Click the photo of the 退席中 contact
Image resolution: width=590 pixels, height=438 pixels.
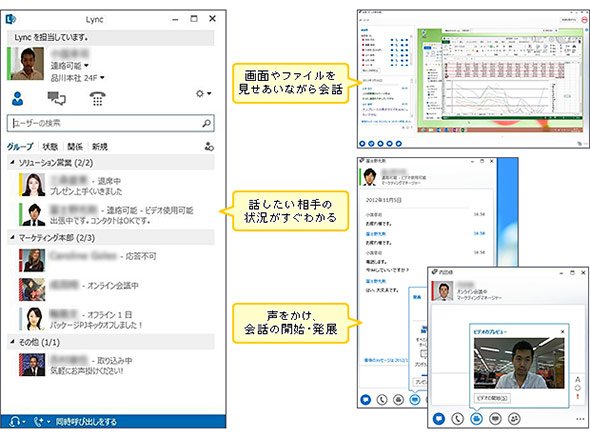[x=33, y=185]
